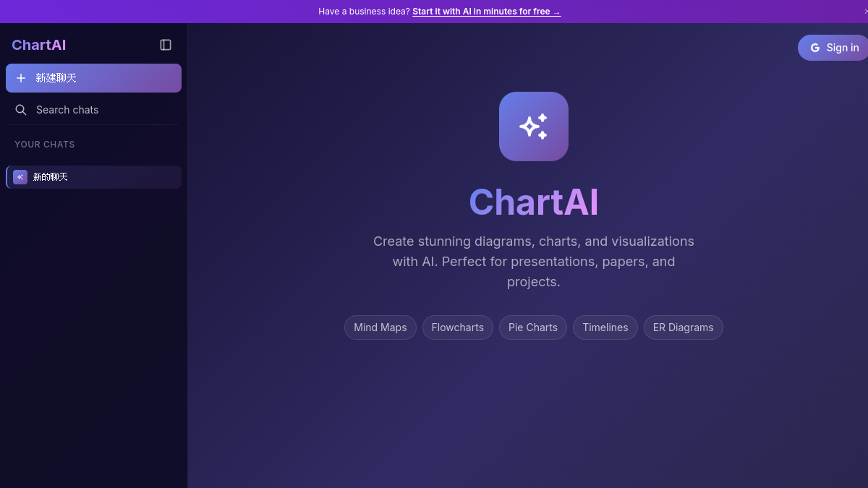Select the Mind Maps chip
This screenshot has height=488, width=868.
click(x=380, y=328)
